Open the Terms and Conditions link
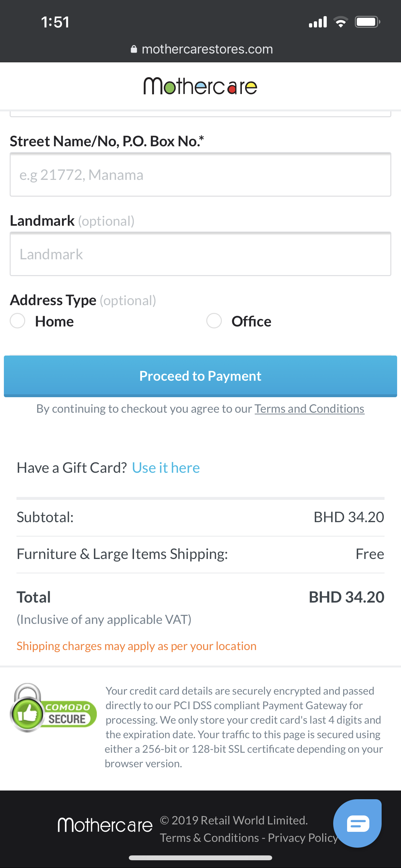Viewport: 401px width, 868px height. point(309,409)
